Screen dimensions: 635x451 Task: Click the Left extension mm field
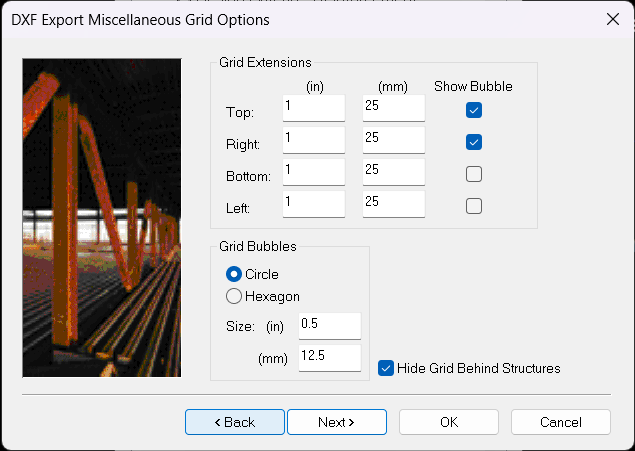tap(393, 205)
